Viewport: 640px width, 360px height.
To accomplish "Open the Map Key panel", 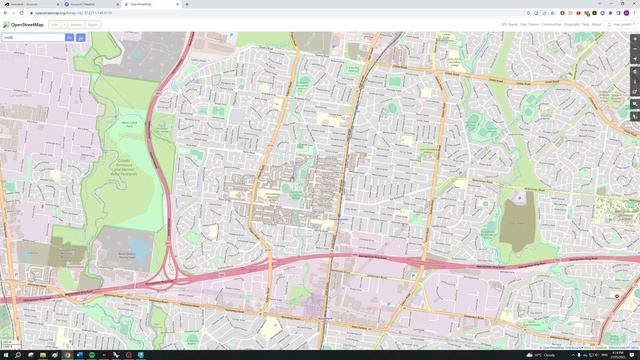I will (x=635, y=82).
